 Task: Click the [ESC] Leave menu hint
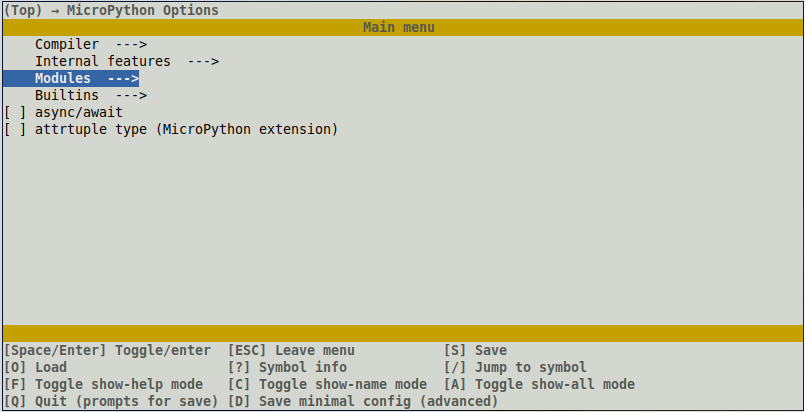(x=291, y=351)
